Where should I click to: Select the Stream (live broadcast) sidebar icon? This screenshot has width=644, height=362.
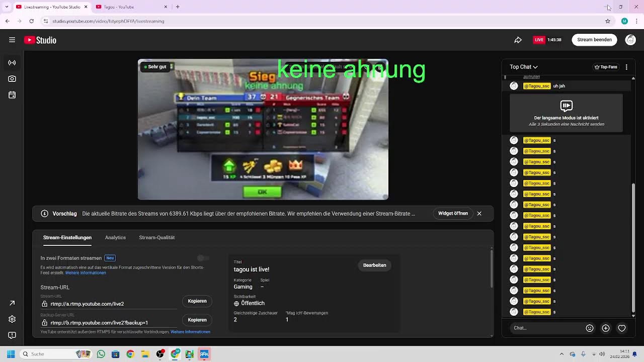pos(12,63)
